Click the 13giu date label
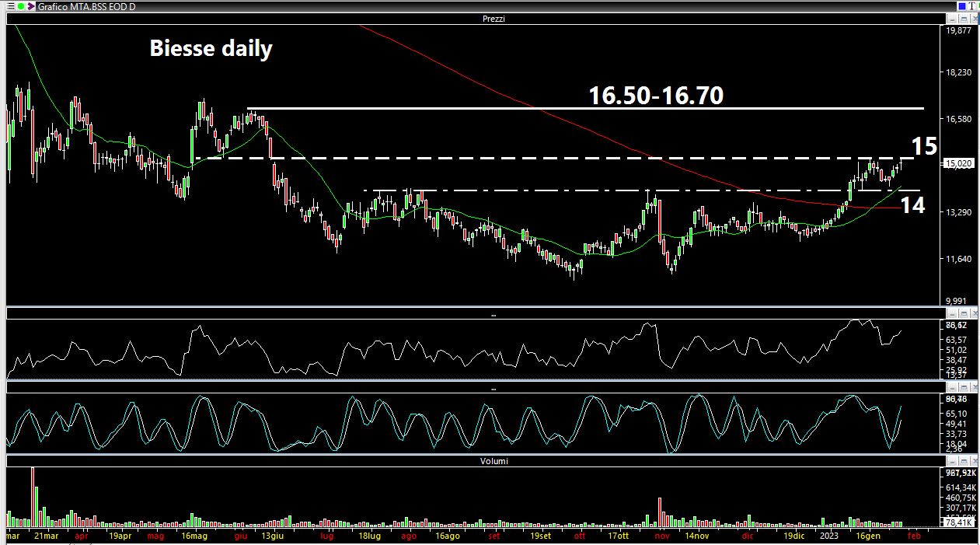The image size is (980, 545). (273, 536)
